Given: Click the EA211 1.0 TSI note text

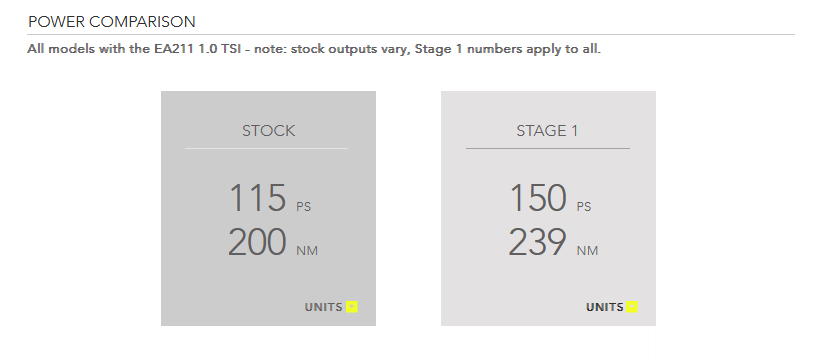Looking at the screenshot, I should point(314,49).
